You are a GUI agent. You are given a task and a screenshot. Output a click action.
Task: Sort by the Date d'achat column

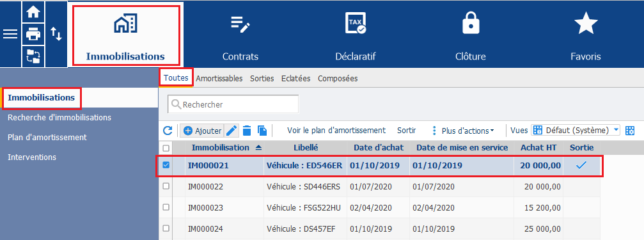(x=378, y=148)
